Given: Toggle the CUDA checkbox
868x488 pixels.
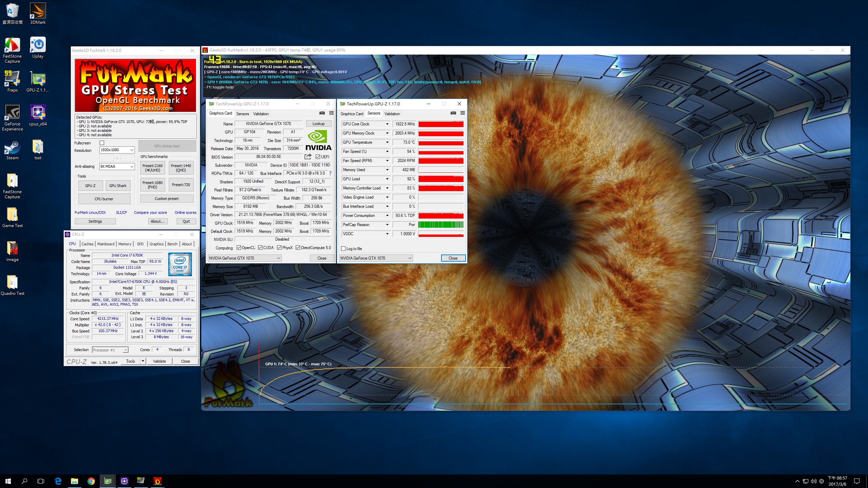Looking at the screenshot, I should 260,248.
